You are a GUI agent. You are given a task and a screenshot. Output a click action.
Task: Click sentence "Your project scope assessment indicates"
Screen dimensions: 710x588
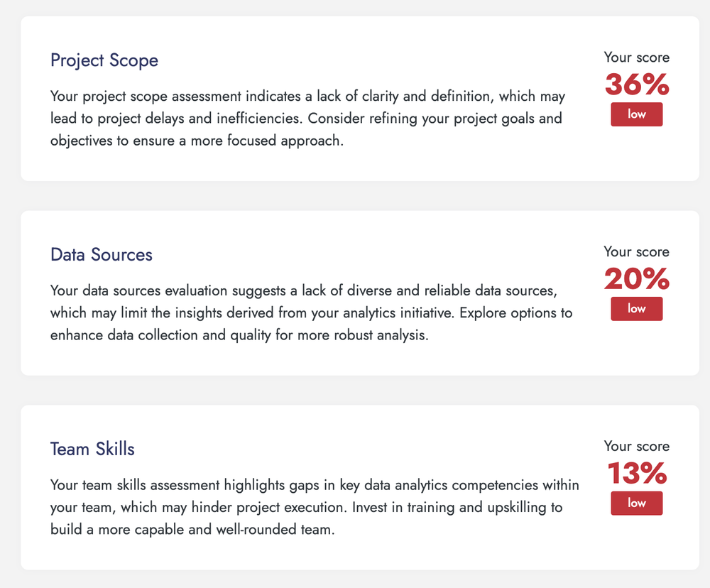click(x=213, y=96)
